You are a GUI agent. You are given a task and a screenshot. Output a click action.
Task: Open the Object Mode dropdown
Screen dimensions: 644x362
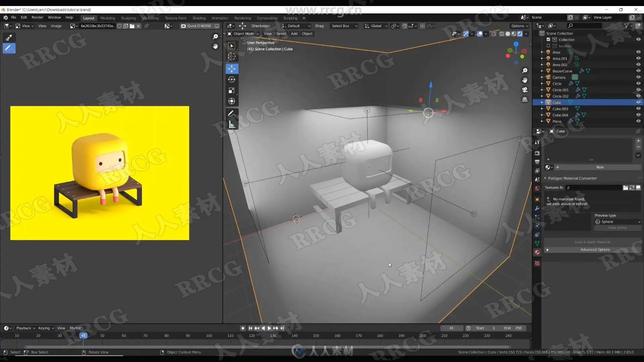244,34
